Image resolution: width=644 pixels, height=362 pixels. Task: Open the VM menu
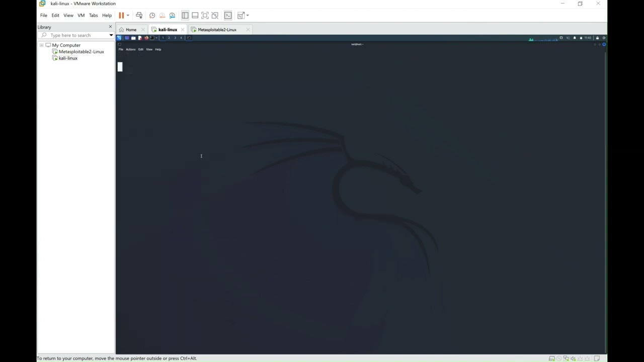click(81, 16)
